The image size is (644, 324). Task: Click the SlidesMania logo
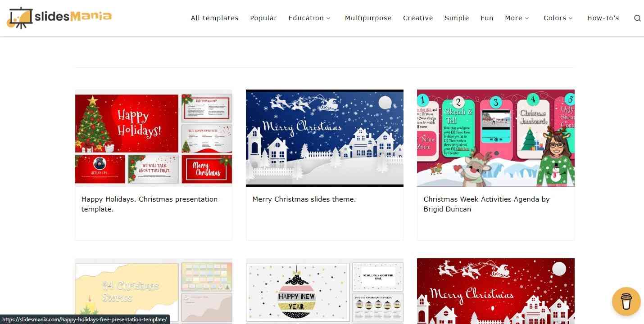pos(59,18)
